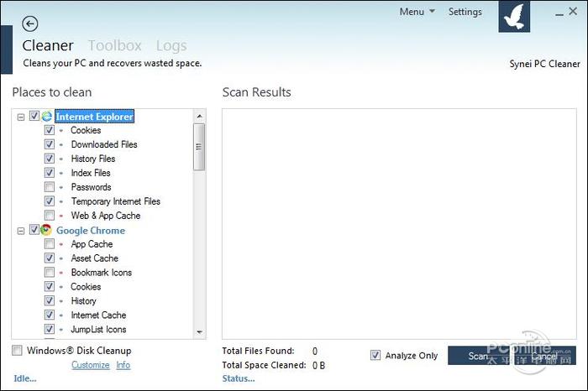
Task: Enable the Passwords checkbox
Action: tap(49, 187)
